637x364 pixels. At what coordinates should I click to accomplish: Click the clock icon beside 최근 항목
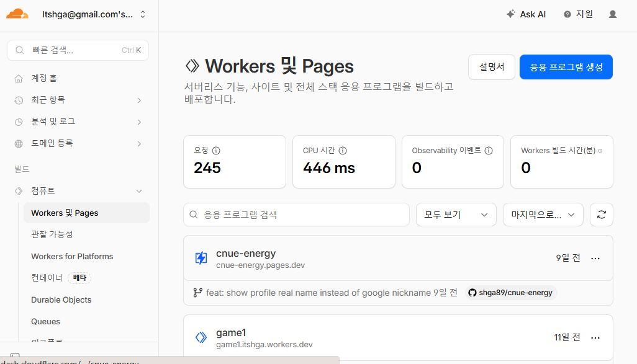click(x=19, y=100)
